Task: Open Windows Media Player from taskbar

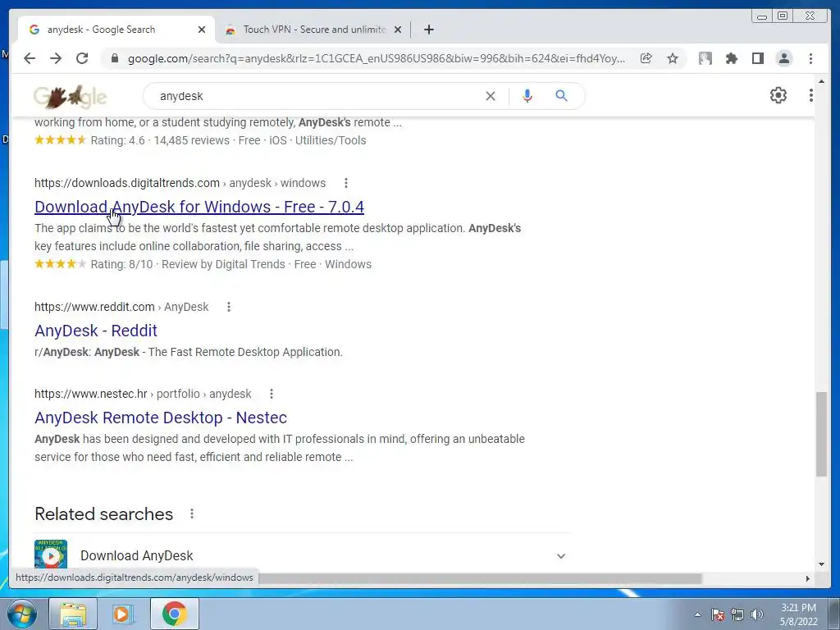Action: pos(122,614)
